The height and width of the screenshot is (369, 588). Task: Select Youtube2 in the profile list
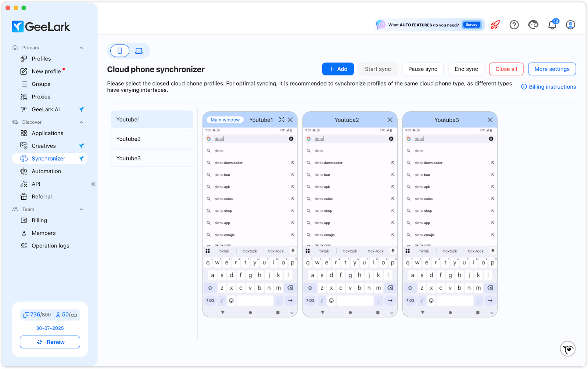pos(152,139)
